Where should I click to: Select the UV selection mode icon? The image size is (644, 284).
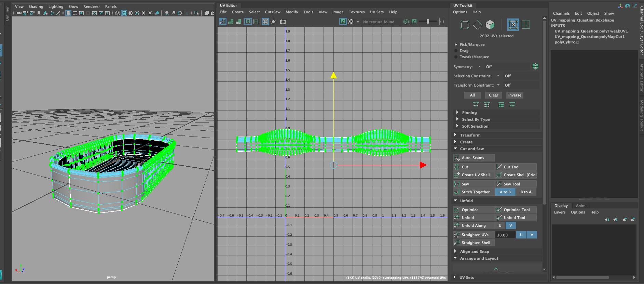point(513,25)
